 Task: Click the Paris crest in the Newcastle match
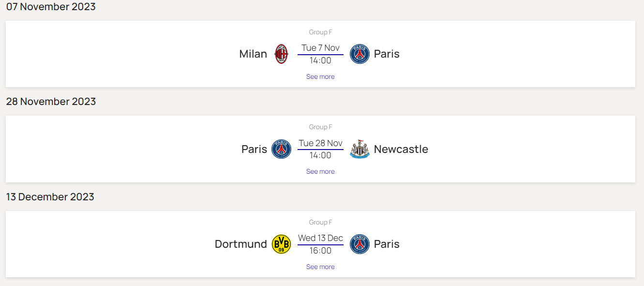(x=281, y=149)
